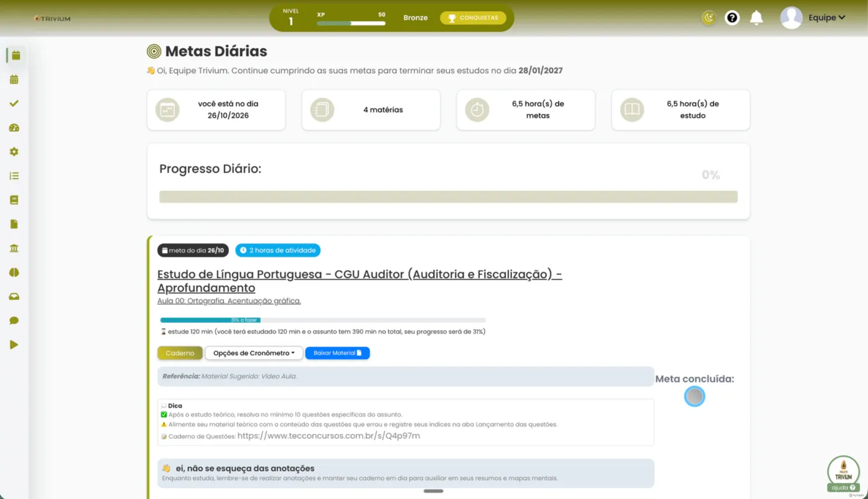Open the inbox tray sidebar icon
Viewport: 868px width, 499px height.
coord(14,296)
